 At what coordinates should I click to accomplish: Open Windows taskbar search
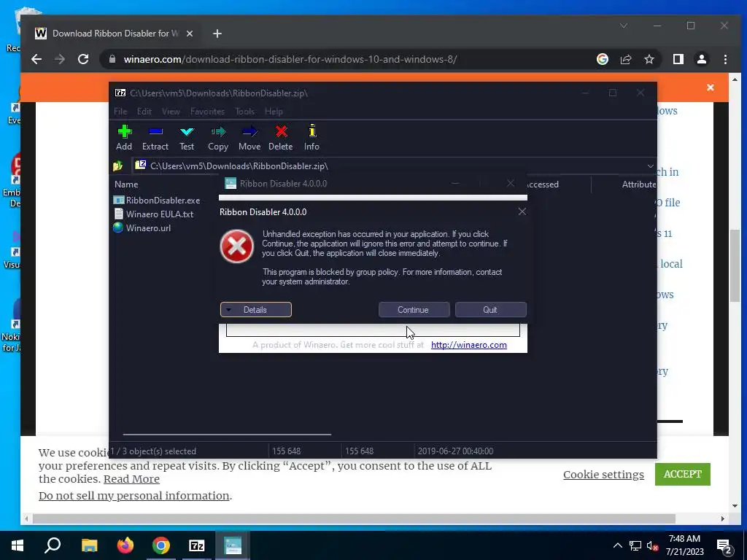coord(53,545)
